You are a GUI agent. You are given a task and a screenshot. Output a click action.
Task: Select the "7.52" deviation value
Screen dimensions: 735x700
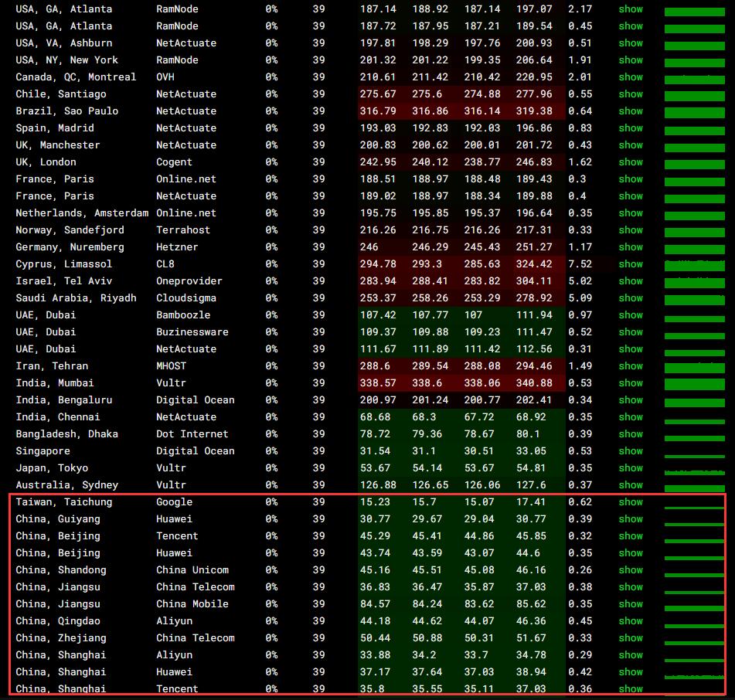pos(580,263)
